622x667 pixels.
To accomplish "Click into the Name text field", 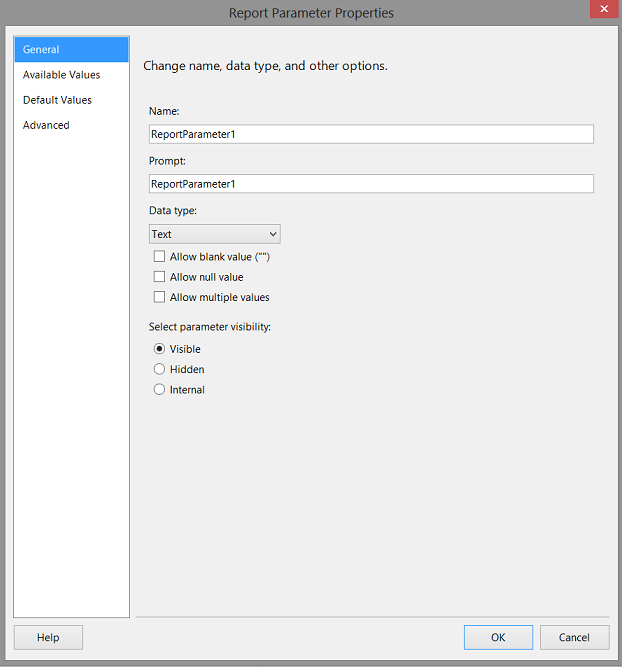I will coord(370,134).
